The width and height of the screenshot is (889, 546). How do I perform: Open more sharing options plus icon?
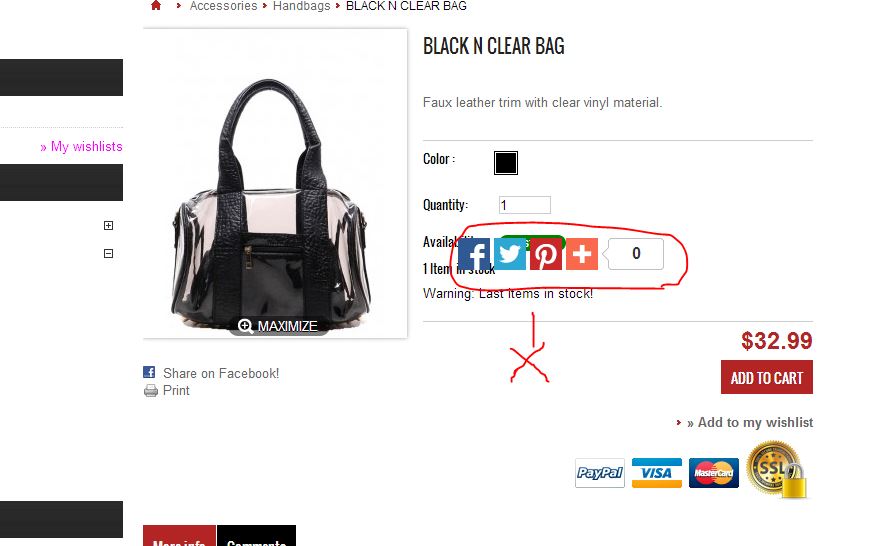582,254
